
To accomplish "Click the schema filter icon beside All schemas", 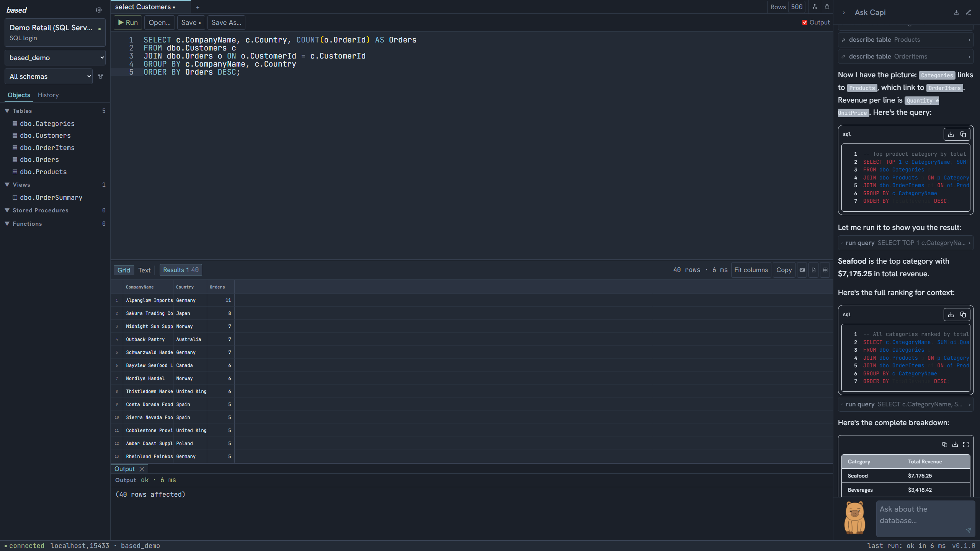I will [101, 77].
